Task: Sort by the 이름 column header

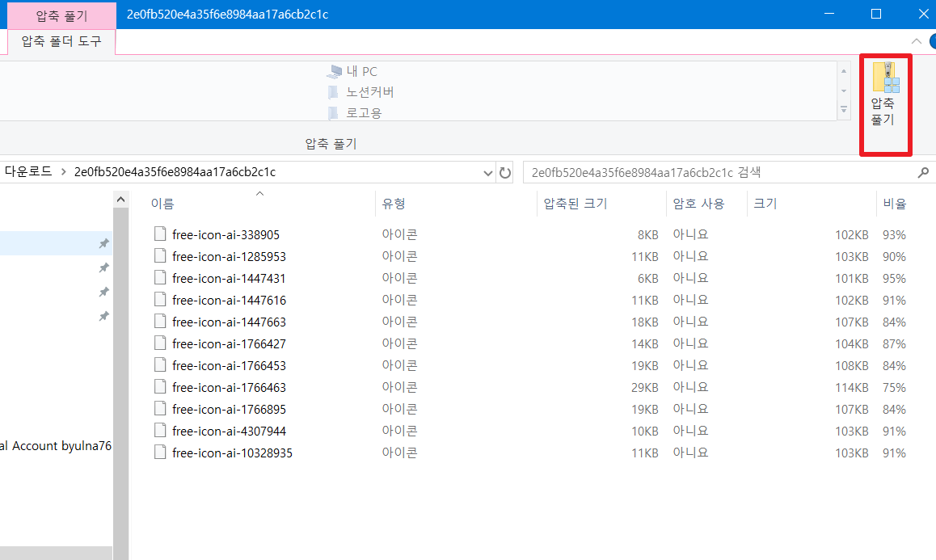Action: pyautogui.click(x=162, y=204)
